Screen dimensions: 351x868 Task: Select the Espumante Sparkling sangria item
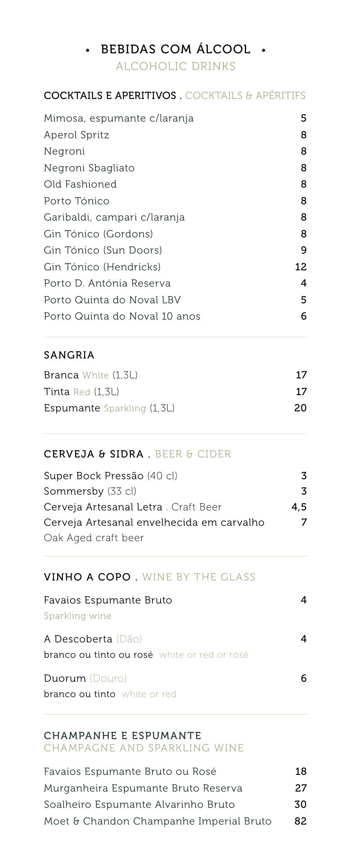109,408
